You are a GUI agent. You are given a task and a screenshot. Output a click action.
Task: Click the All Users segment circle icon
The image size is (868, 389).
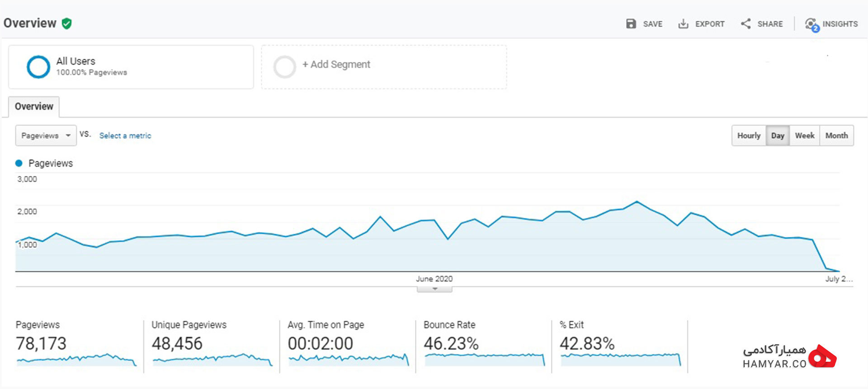pos(38,66)
